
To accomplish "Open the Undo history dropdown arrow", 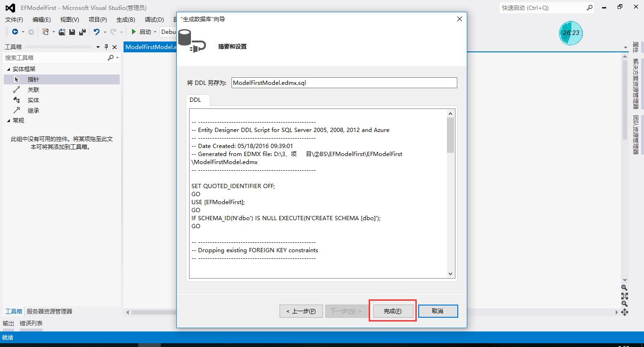I will click(x=105, y=32).
